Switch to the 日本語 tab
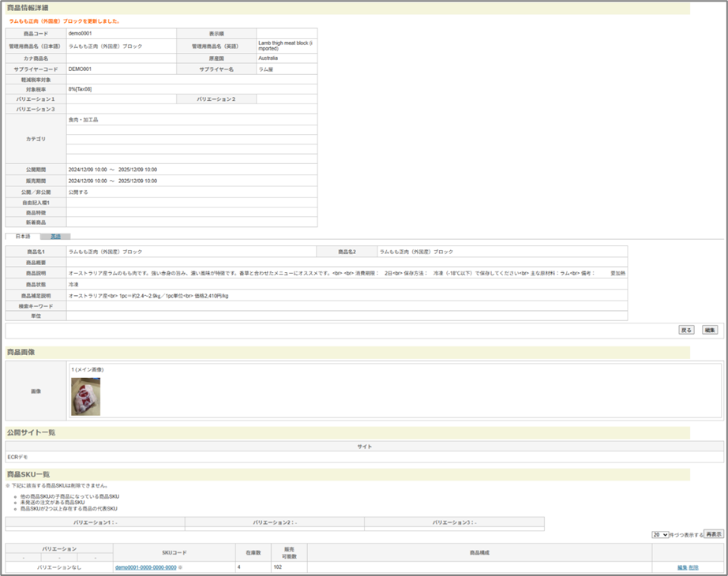 (23, 236)
